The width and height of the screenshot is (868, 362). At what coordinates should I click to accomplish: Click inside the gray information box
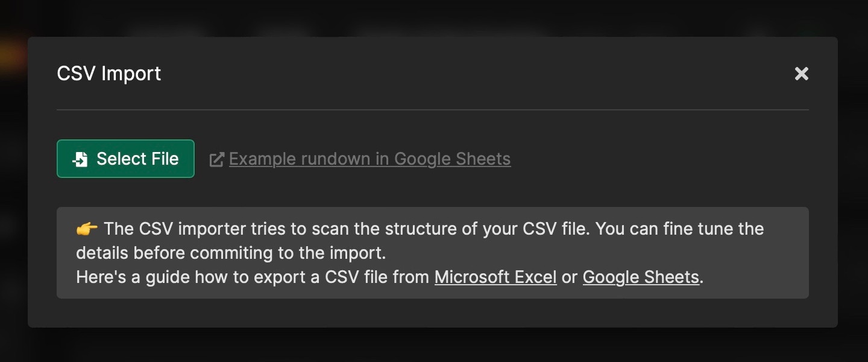pyautogui.click(x=433, y=253)
